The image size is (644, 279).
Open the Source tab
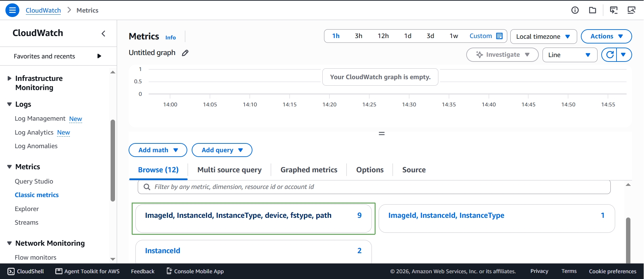414,170
